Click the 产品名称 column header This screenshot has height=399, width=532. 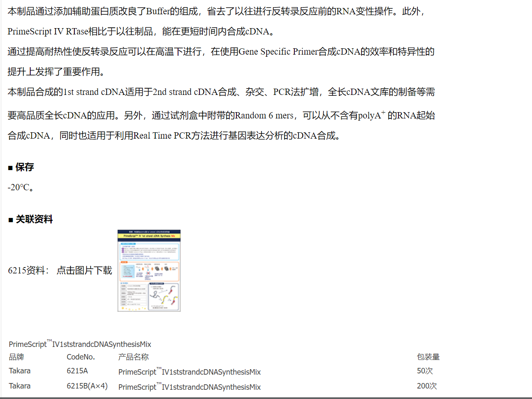134,357
